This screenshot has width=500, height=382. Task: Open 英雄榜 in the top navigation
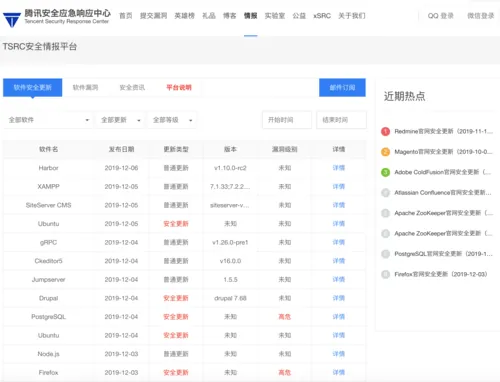tap(185, 16)
